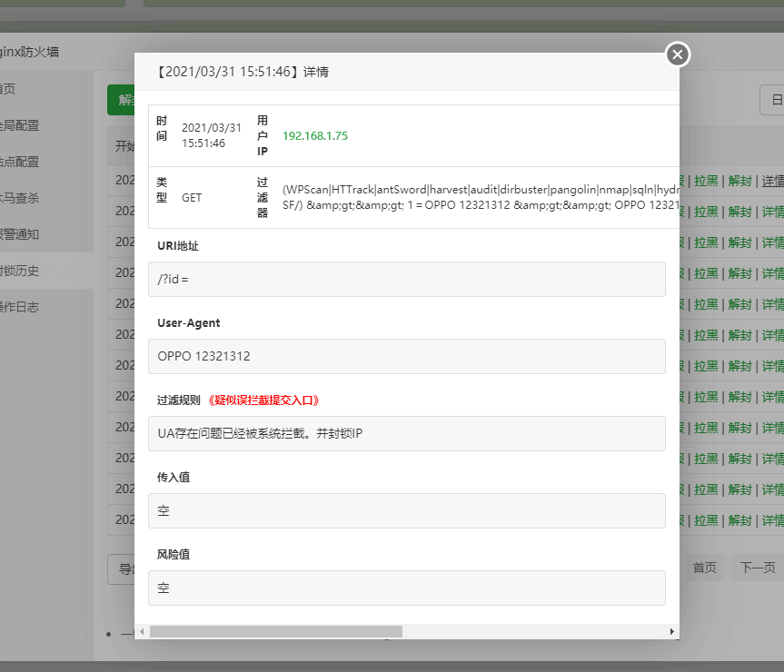This screenshot has height=672, width=784.
Task: Select the URI地址 heading label
Action: pyautogui.click(x=178, y=246)
